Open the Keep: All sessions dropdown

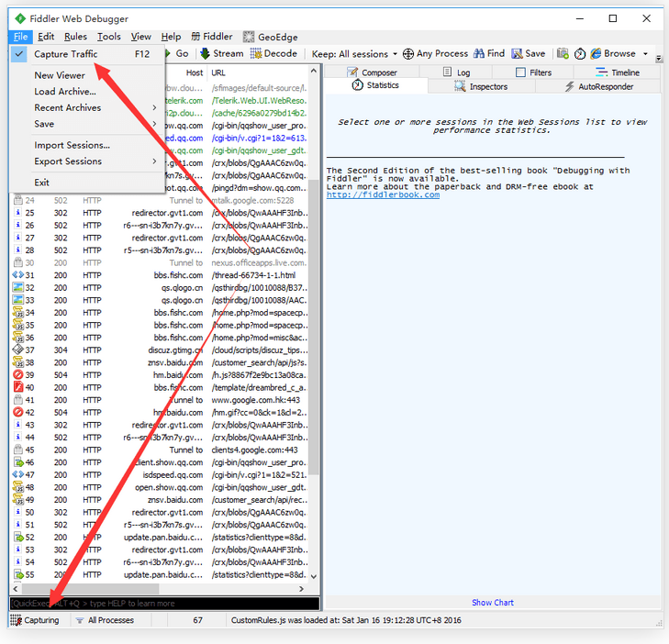pos(354,54)
